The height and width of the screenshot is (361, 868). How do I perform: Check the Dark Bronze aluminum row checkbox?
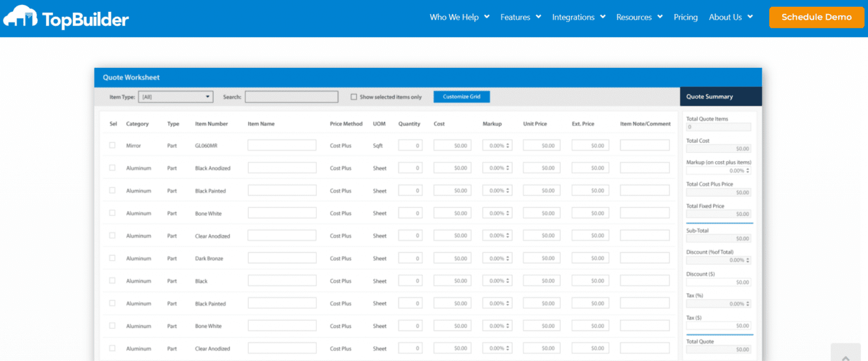(112, 258)
